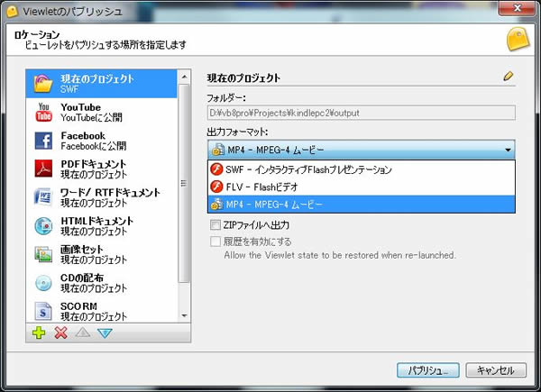541x392 pixels.
Task: Select CDの配布 text row
Action: [x=101, y=283]
